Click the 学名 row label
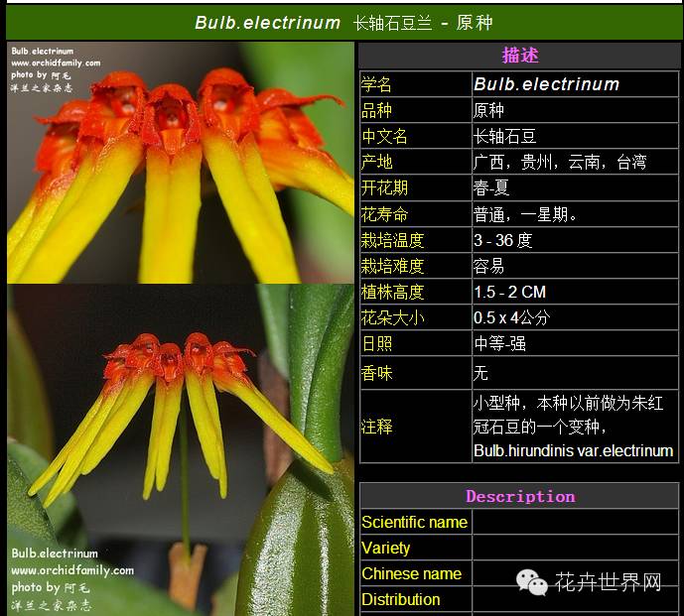 (x=376, y=85)
